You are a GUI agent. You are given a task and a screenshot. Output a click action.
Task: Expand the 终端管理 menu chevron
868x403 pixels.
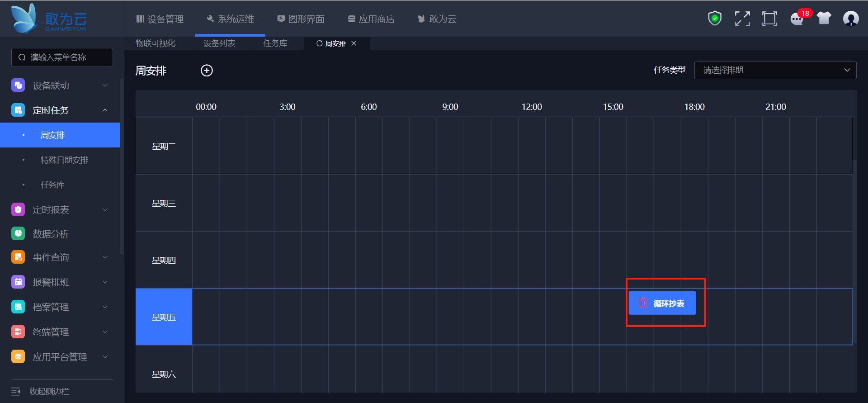[x=105, y=332]
